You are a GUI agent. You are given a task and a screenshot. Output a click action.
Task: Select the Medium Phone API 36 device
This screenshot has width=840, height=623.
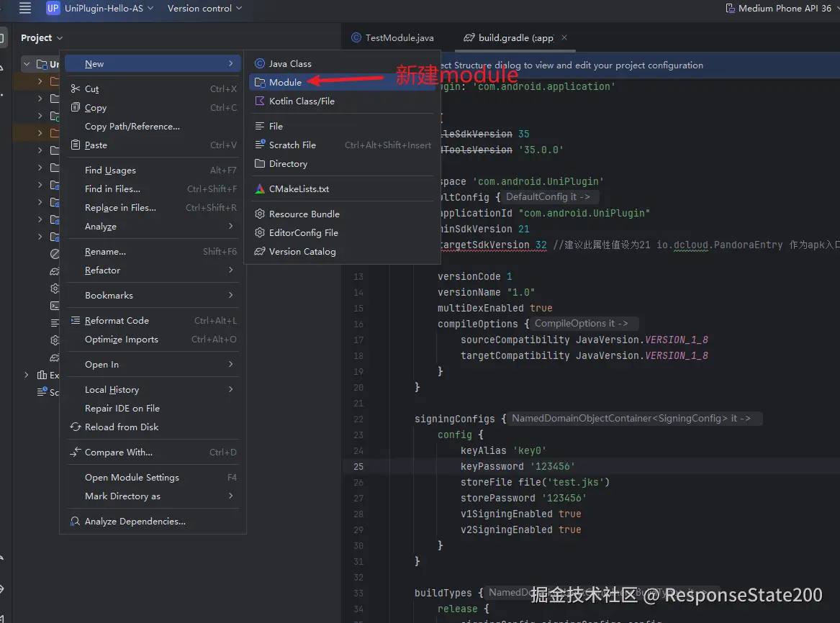(783, 9)
